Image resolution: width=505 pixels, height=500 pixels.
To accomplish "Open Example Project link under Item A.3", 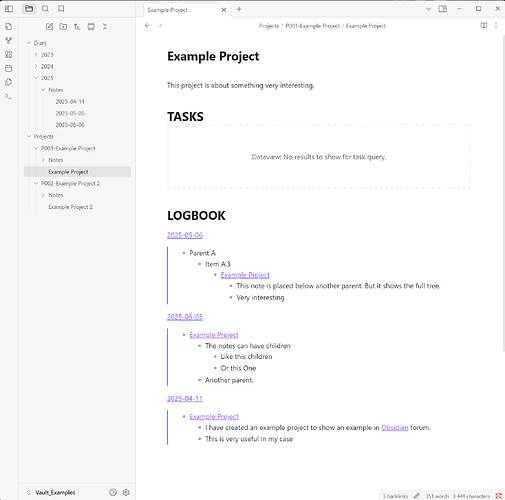I will point(245,275).
